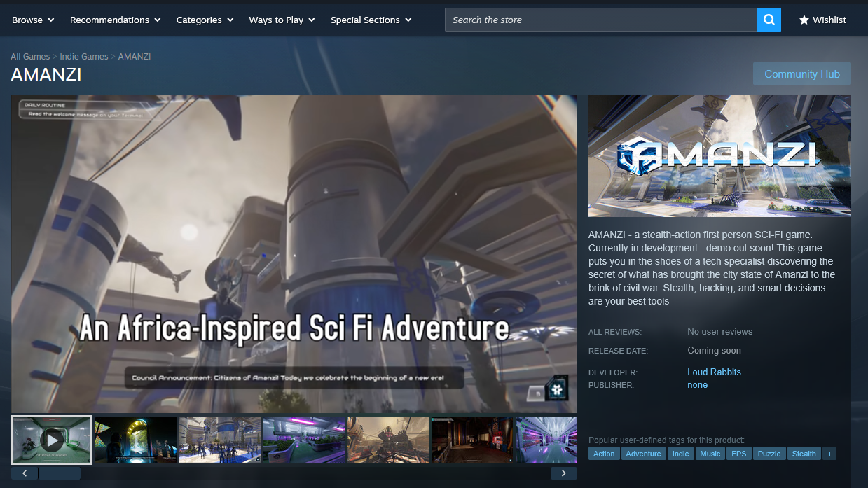Focus the Search the store field

[x=601, y=20]
